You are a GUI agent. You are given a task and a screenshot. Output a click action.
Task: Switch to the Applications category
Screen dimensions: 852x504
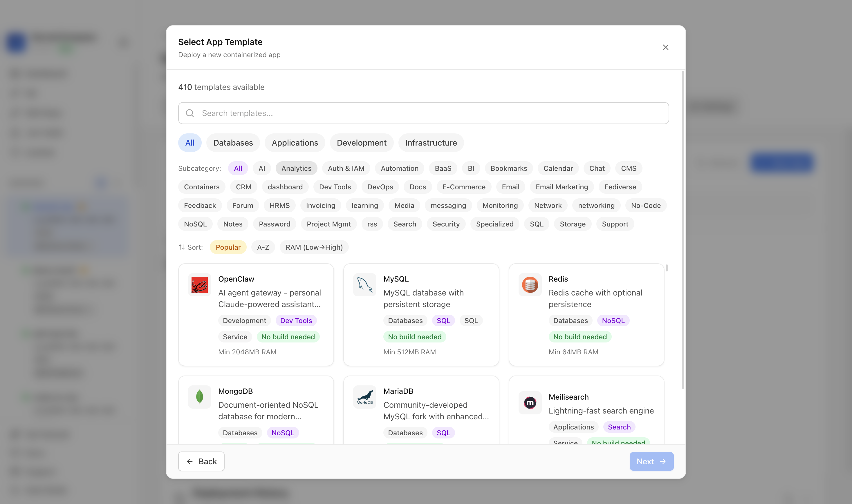(x=295, y=143)
